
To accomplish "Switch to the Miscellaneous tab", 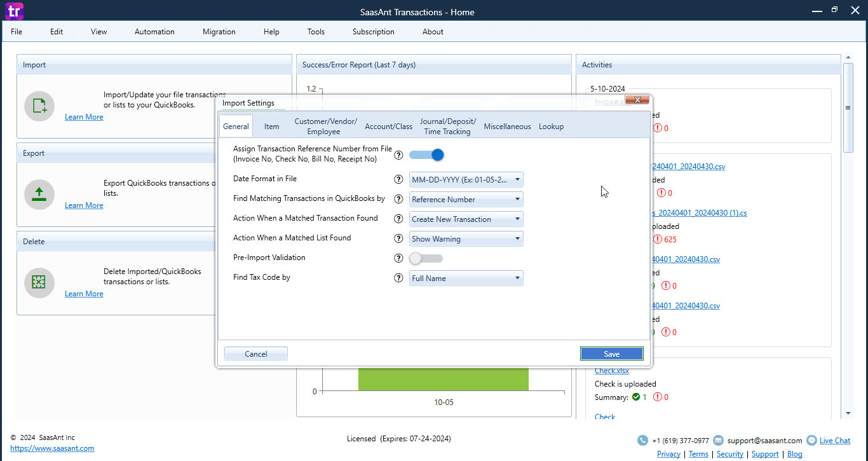I will (507, 126).
